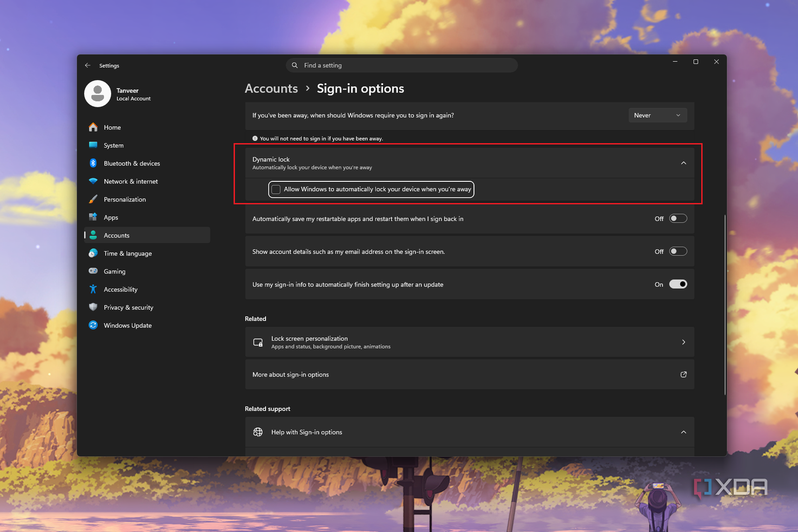The height and width of the screenshot is (532, 798).
Task: Go to Bluetooth & devices settings
Action: (x=147, y=163)
